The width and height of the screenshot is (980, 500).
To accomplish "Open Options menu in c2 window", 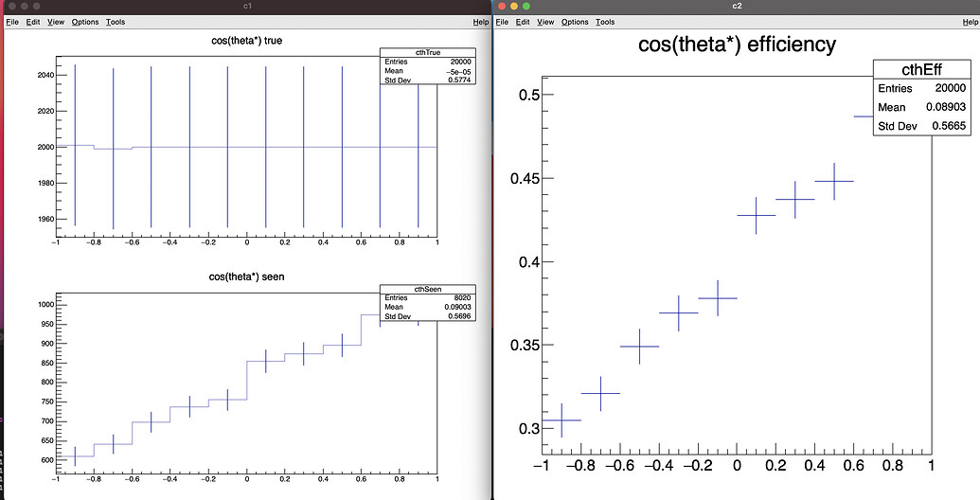I will (575, 22).
